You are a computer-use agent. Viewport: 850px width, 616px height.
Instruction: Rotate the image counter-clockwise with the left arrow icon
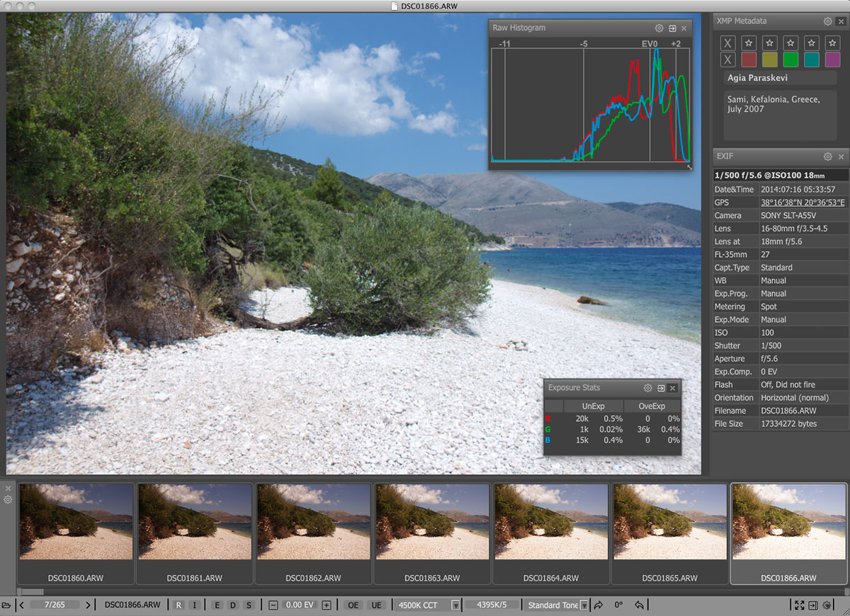tap(639, 605)
